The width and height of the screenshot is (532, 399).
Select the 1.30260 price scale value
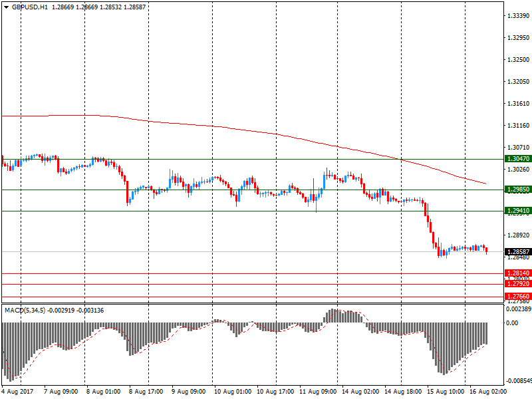518,170
